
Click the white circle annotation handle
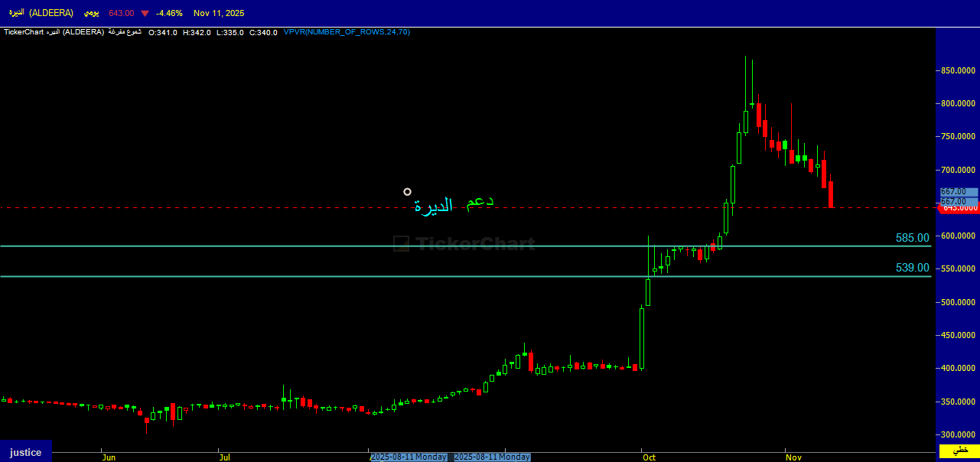pyautogui.click(x=407, y=192)
